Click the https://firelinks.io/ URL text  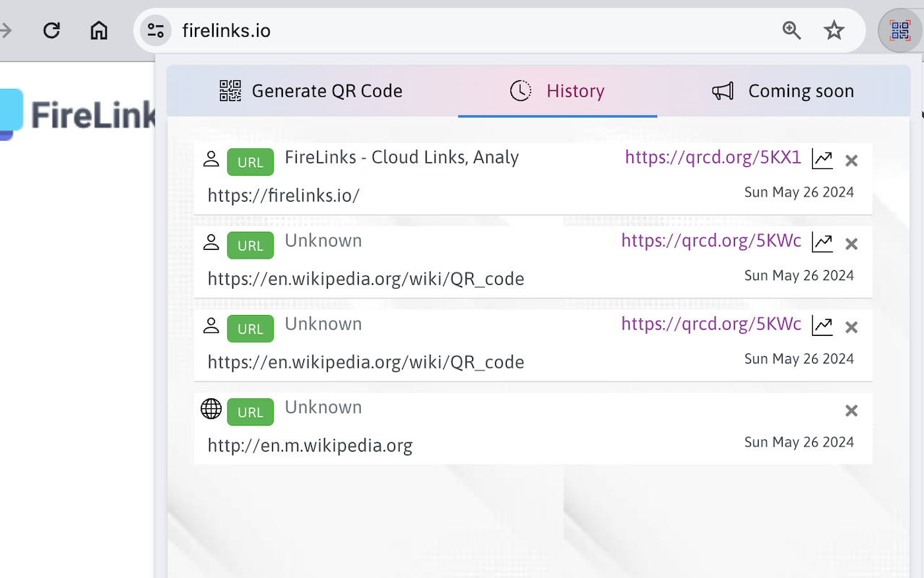[283, 195]
